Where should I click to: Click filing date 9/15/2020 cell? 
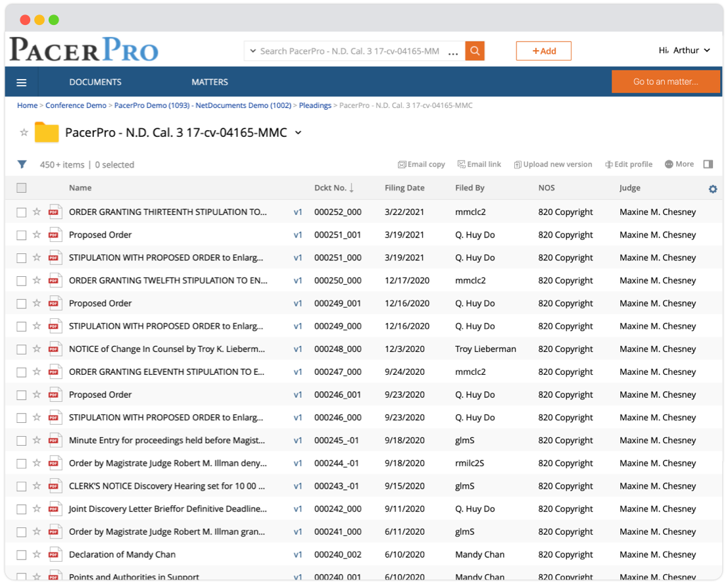(x=404, y=486)
